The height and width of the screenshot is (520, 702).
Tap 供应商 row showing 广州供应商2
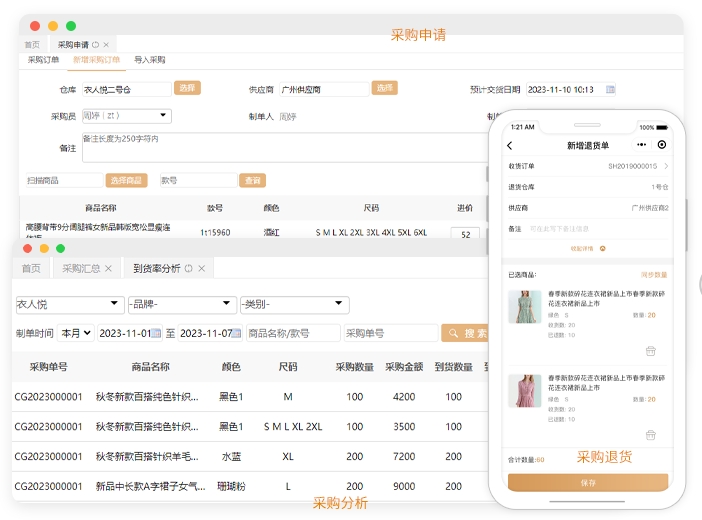[588, 208]
